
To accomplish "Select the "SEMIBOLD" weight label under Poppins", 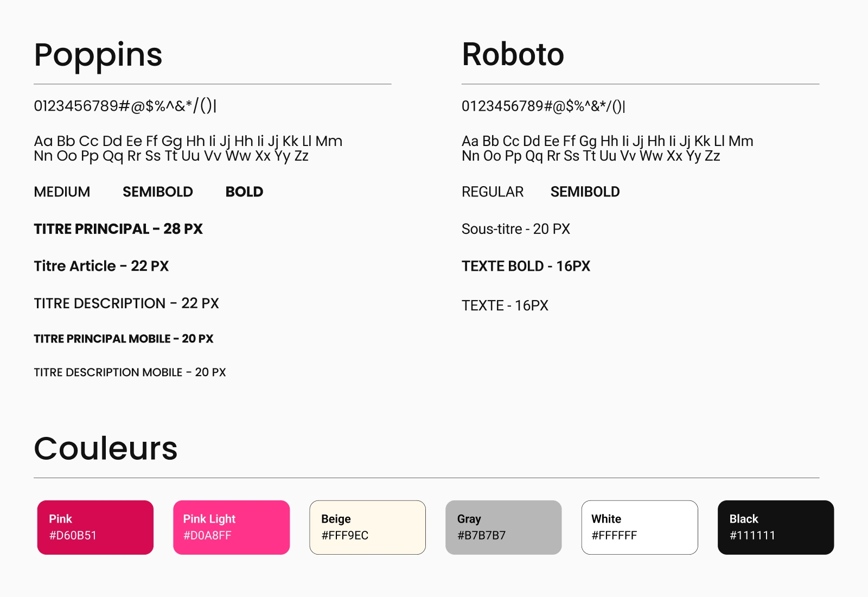I will tap(158, 192).
